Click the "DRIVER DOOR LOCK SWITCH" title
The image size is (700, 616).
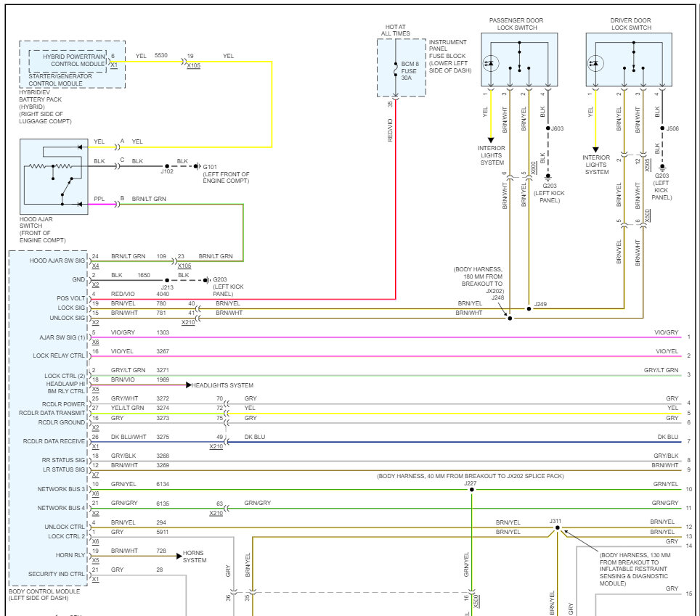[631, 24]
